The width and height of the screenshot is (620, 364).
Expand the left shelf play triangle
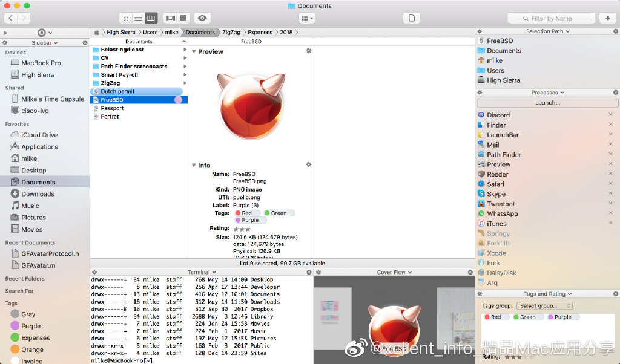5,33
